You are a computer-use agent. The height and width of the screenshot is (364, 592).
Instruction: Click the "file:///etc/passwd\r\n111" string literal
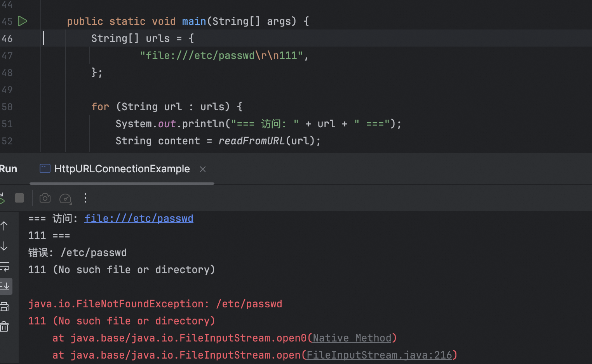221,55
